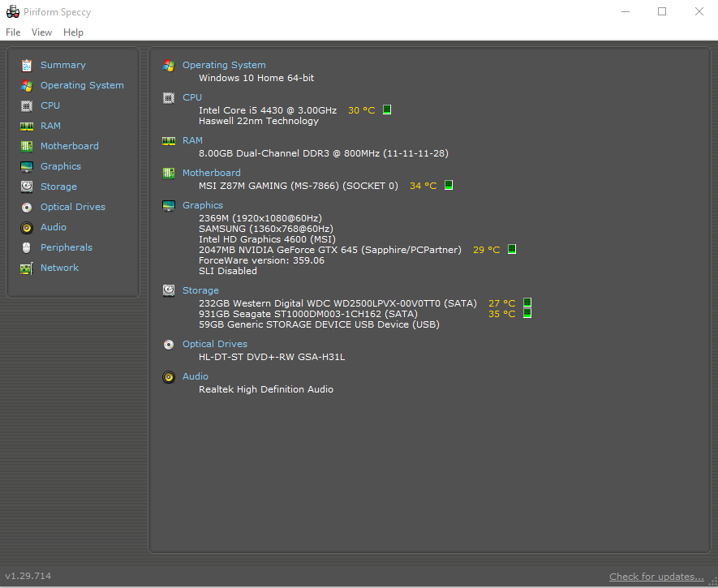Click the 59GB Generic STORAGE DEVICE row
This screenshot has width=718, height=588.
click(319, 324)
